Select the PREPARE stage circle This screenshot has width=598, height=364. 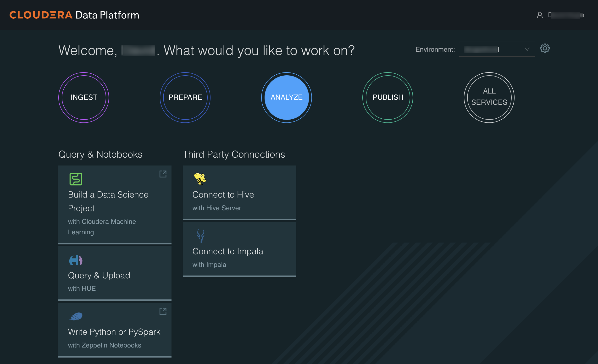click(185, 97)
